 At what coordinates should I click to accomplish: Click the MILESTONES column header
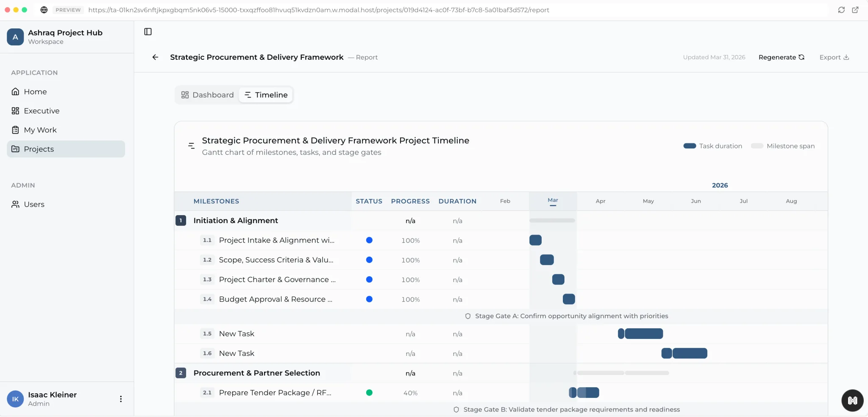[216, 201]
